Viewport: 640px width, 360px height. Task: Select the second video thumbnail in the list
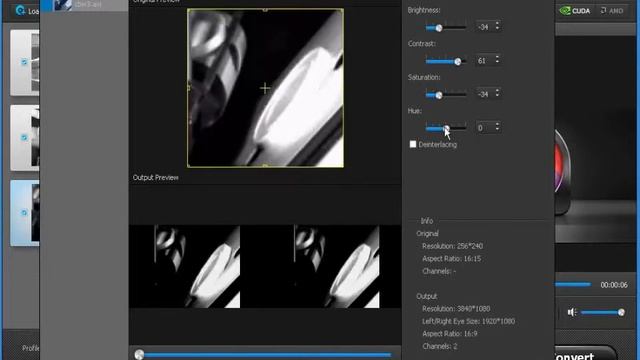pyautogui.click(x=25, y=138)
